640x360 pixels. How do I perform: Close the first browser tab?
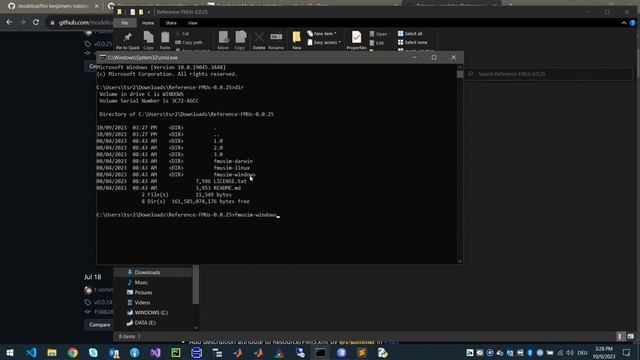pyautogui.click(x=97, y=6)
